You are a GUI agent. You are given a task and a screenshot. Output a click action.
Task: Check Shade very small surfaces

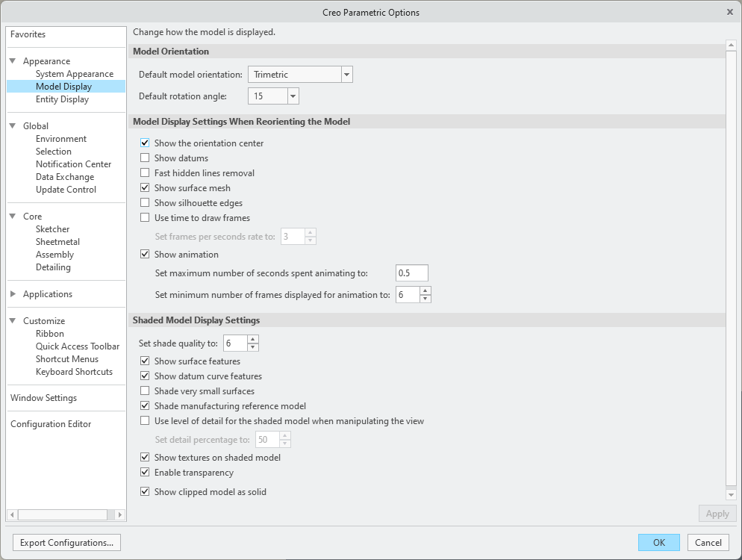(x=145, y=391)
